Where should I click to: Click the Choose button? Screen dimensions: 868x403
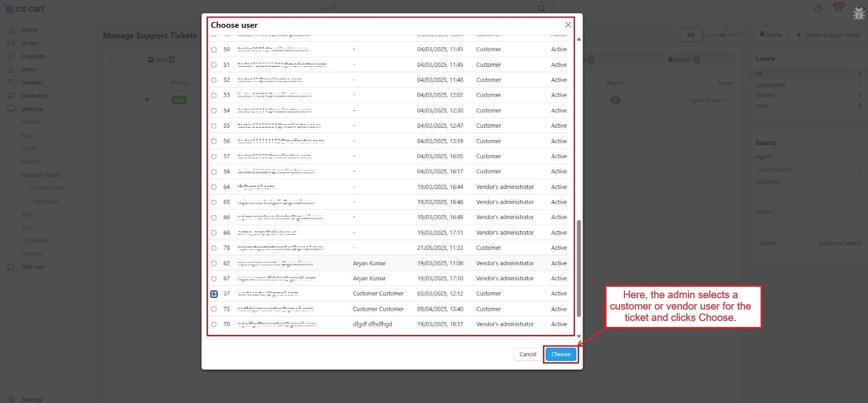coord(560,354)
